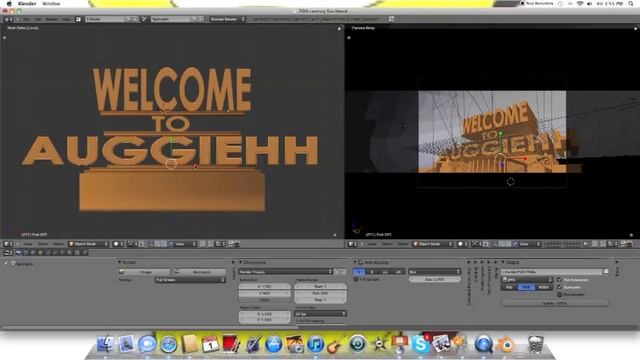
Task: Click the scene browse icon beside the scene name field
Action: tap(144, 19)
